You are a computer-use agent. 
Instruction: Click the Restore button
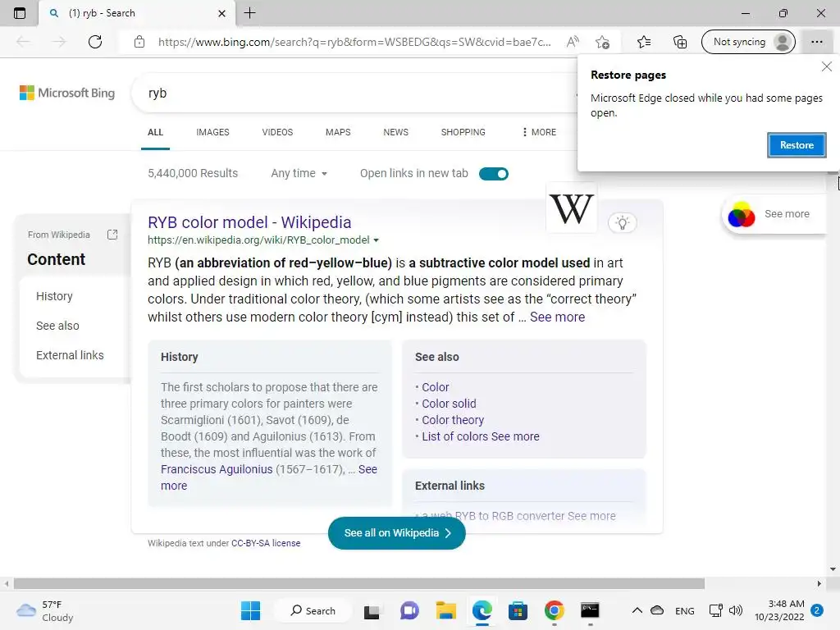(796, 145)
